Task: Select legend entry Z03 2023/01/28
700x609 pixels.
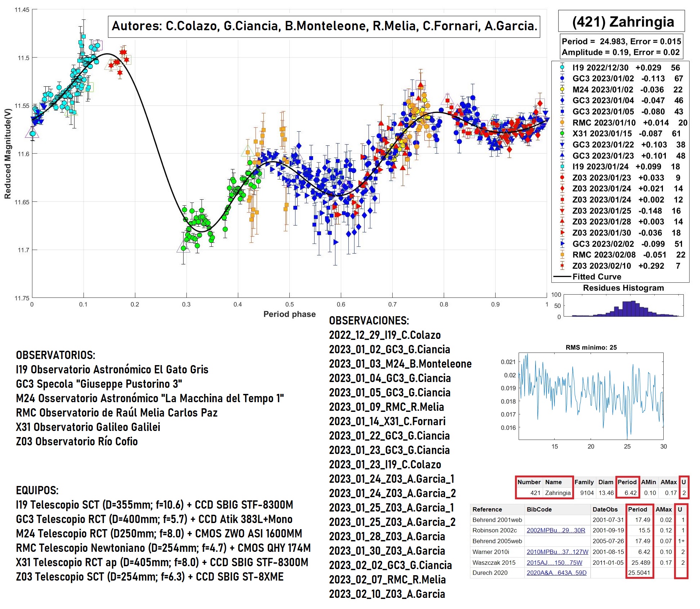Action: (620, 222)
